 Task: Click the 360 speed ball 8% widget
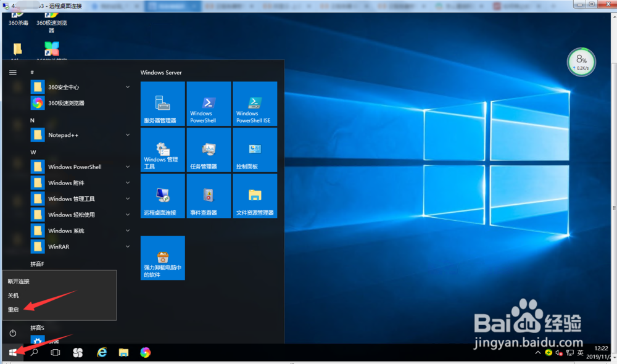click(x=581, y=62)
